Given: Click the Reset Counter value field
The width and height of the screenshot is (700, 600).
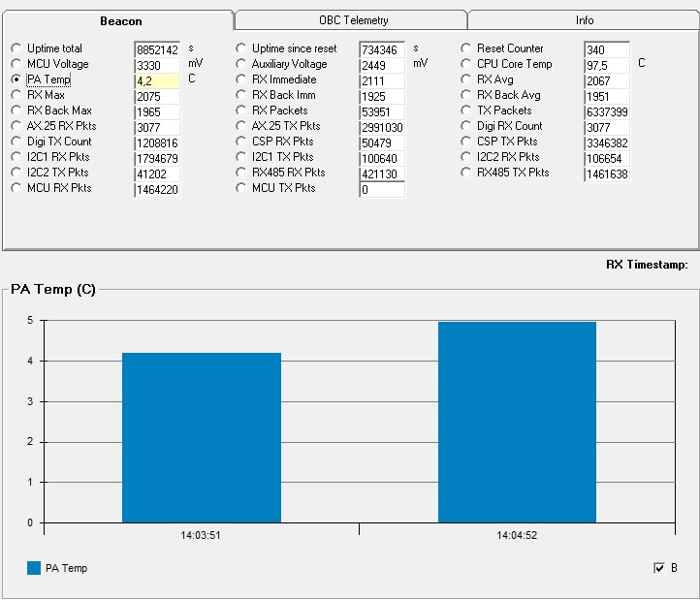Looking at the screenshot, I should (606, 49).
